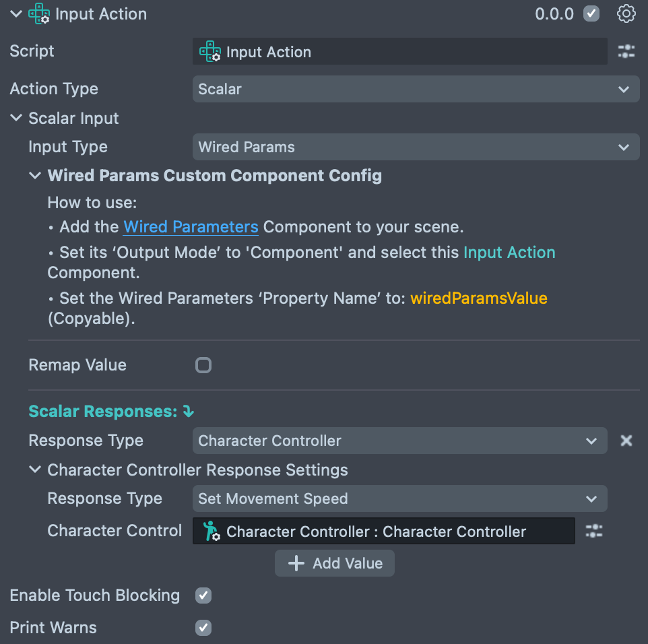
Task: Remove the Character Controller response with X
Action: (x=626, y=441)
